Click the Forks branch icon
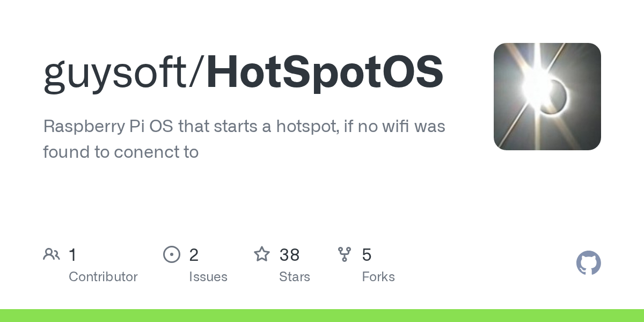644x322 pixels. 345,254
